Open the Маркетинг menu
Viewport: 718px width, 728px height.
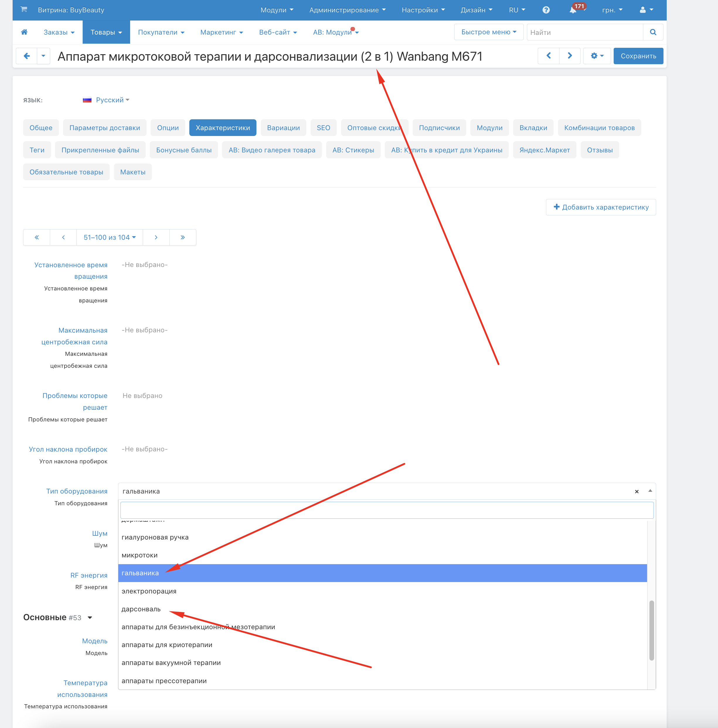pos(222,33)
